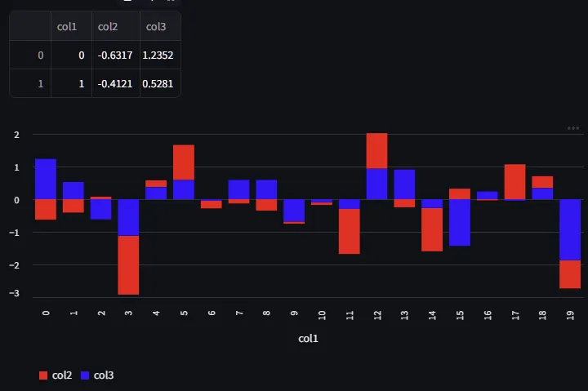Click the x-axis tick label 19
This screenshot has width=588, height=391.
570,315
